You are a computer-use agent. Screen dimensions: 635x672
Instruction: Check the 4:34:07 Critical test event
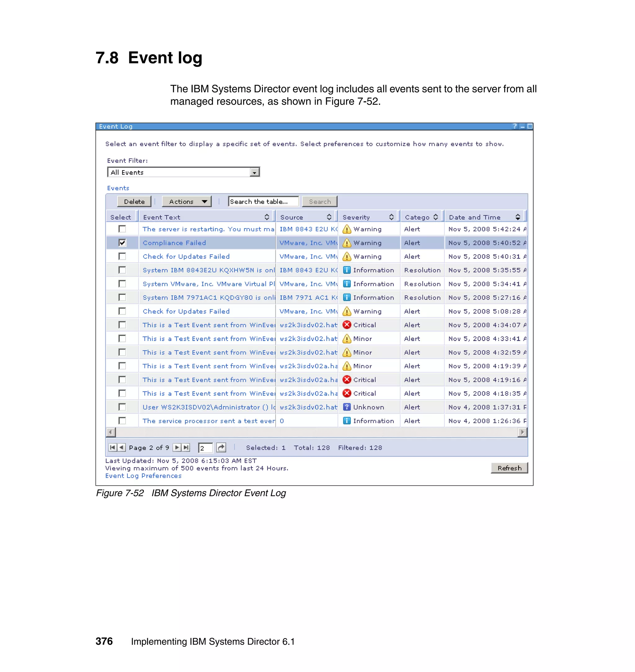click(122, 325)
